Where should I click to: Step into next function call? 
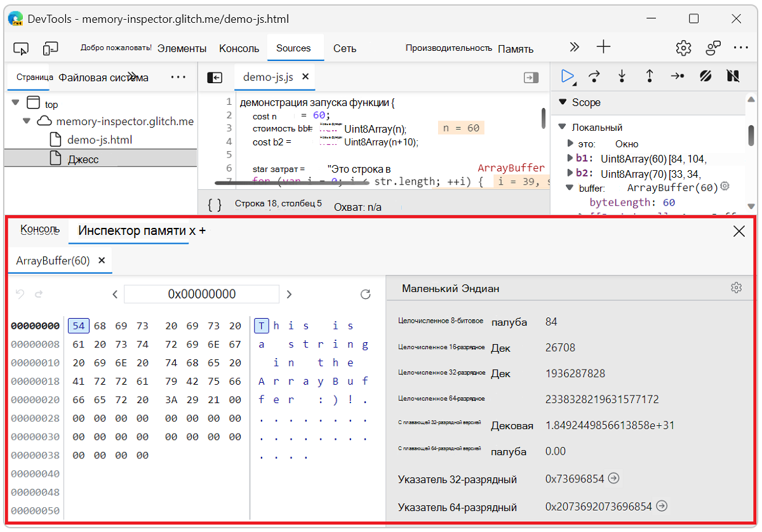pyautogui.click(x=622, y=76)
